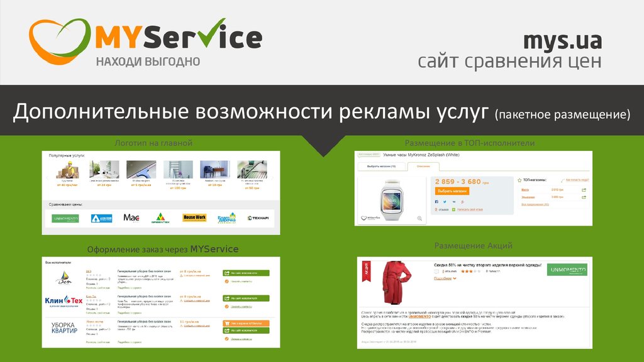
Task: Click the 2 859 - 3 680 грн price
Action: (462, 182)
